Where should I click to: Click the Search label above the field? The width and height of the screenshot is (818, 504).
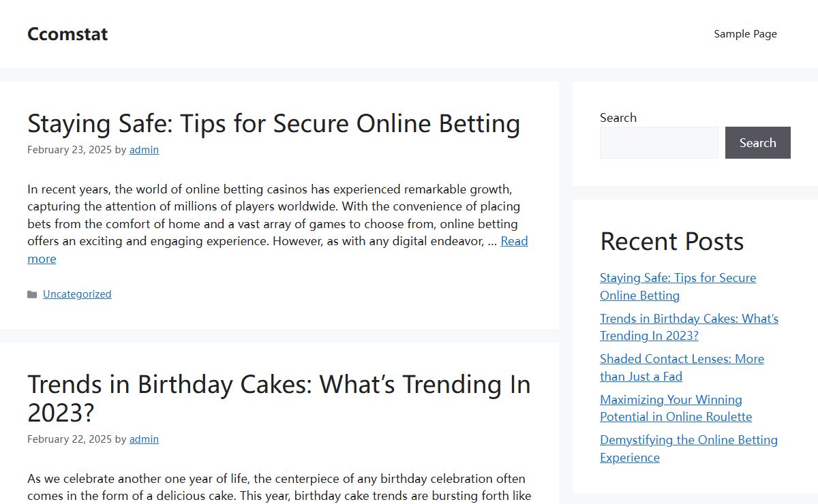click(618, 118)
